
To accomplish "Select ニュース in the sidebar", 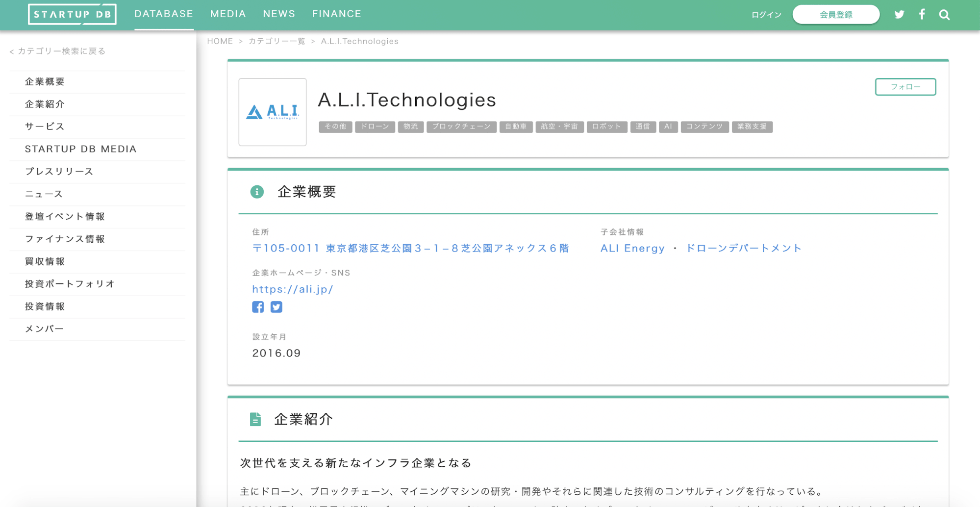I will point(97,195).
